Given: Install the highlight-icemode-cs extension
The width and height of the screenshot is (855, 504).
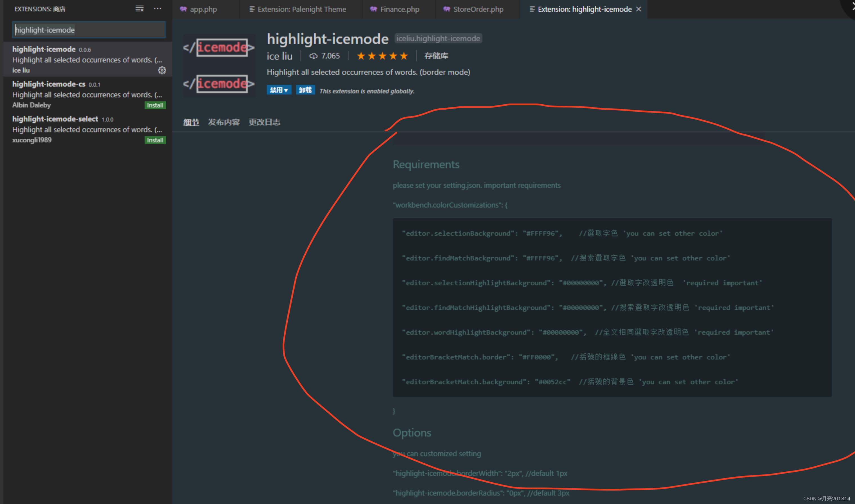Looking at the screenshot, I should tap(155, 105).
